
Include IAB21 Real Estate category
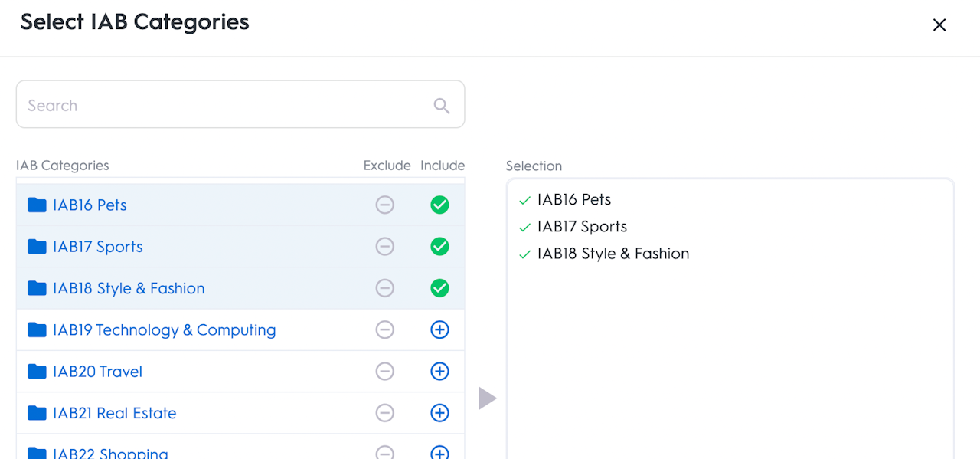pyautogui.click(x=439, y=413)
